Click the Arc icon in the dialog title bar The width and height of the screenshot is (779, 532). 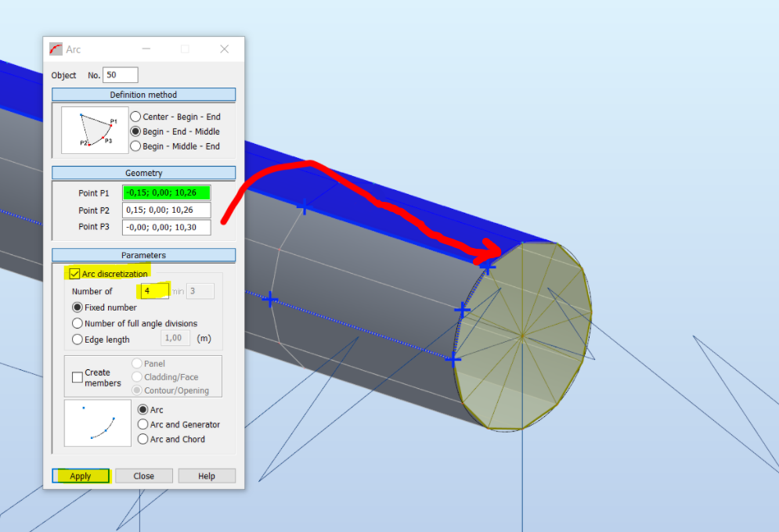54,49
